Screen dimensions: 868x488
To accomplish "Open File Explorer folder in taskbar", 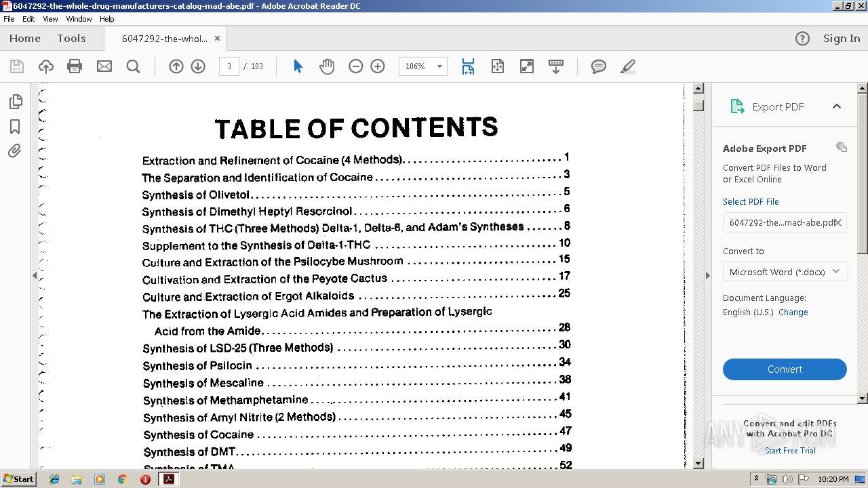I will pos(77,479).
